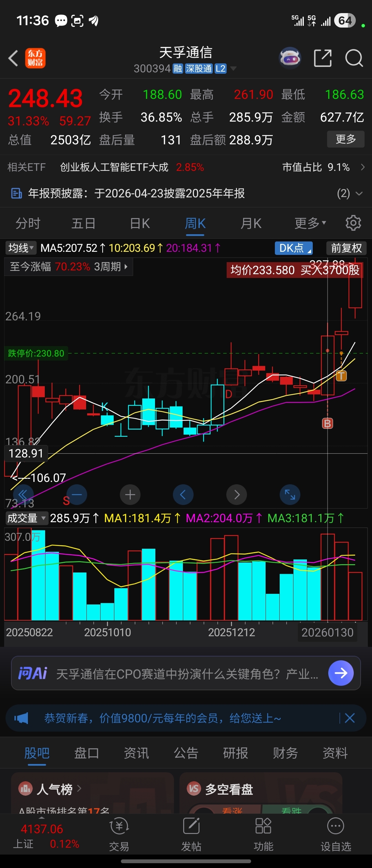Screen dimensions: 372x868
Task: Open the 财务 finance tab
Action: pyautogui.click(x=286, y=753)
